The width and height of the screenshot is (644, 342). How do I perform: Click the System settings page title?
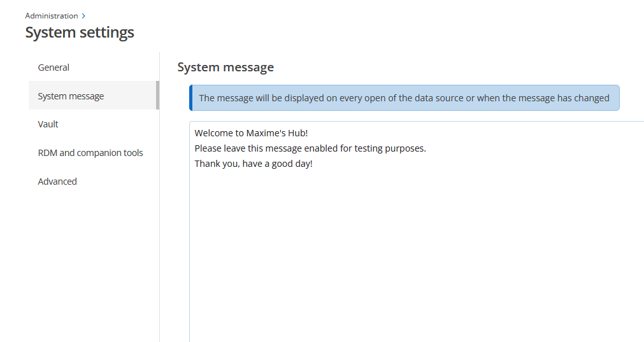80,32
